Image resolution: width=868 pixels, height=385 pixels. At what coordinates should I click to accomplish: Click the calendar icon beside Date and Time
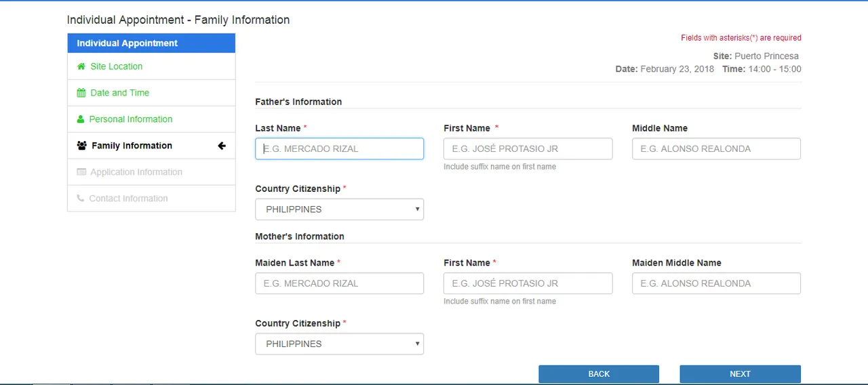coord(81,93)
